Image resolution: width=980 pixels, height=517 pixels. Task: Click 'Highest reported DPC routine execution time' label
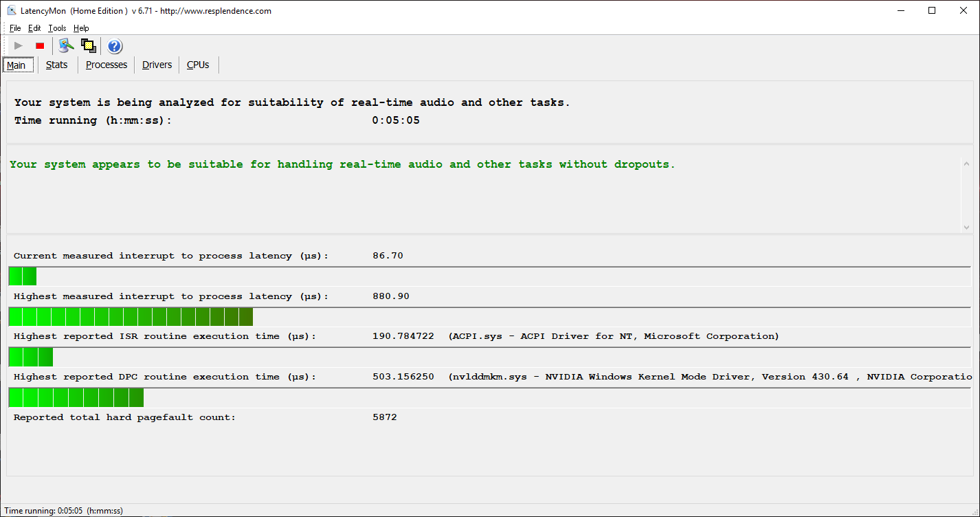pos(165,377)
